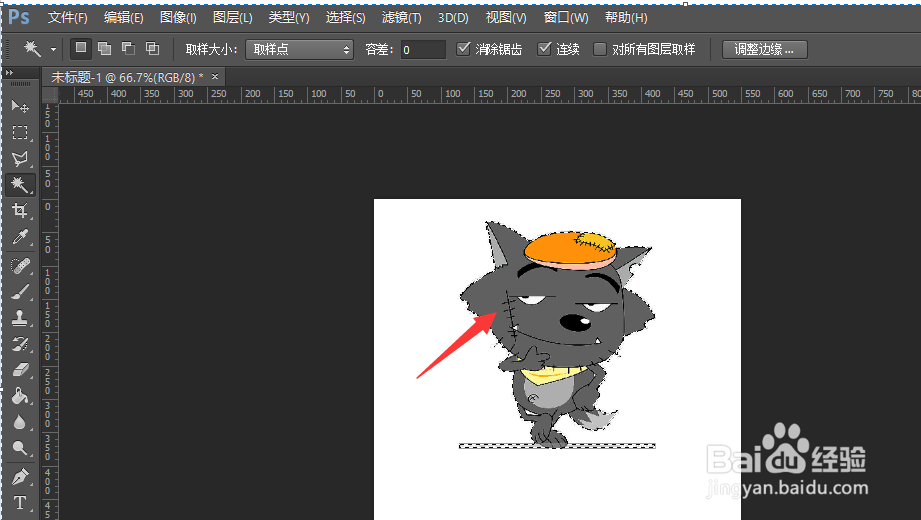Screen dimensions: 921x520
Task: Open the 滤镜(T) menu
Action: 401,18
